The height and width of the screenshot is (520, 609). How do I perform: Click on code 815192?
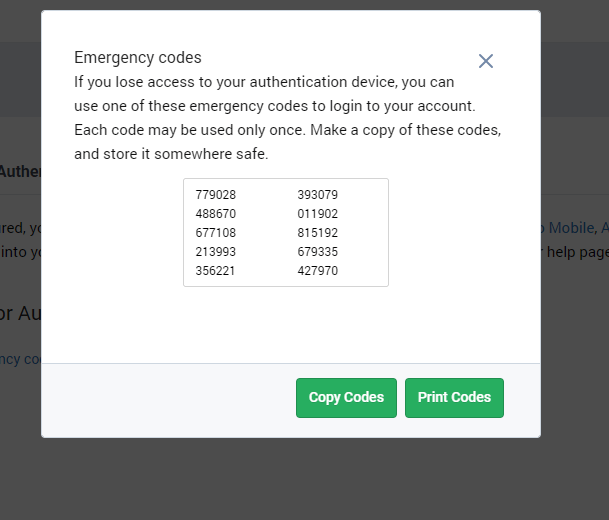[x=318, y=233]
